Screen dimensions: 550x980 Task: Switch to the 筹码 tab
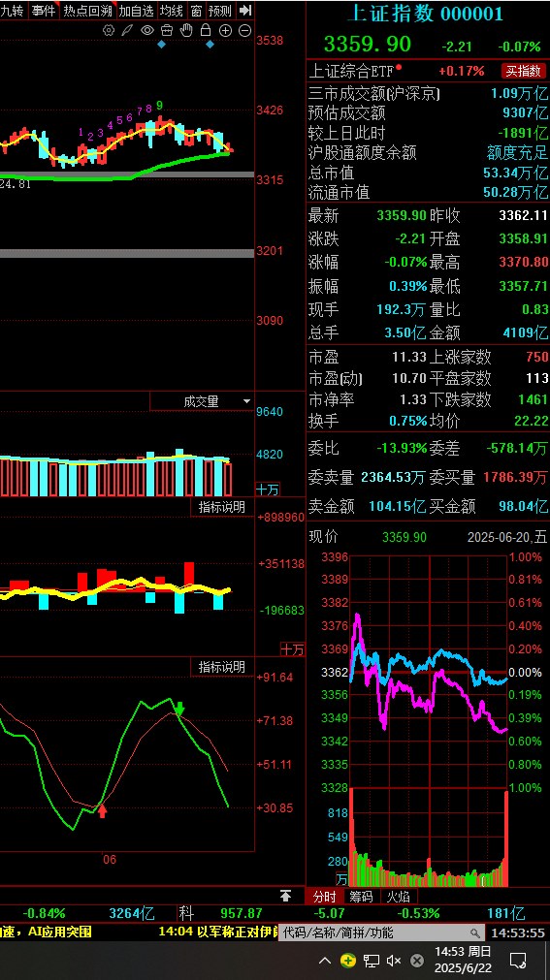[x=361, y=897]
